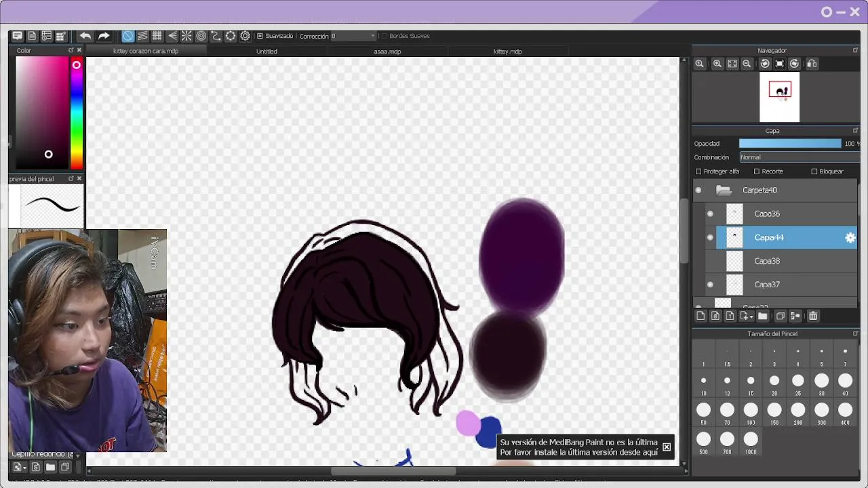The width and height of the screenshot is (868, 488).
Task: Switch to aaaa.mdp tab
Action: 387,52
